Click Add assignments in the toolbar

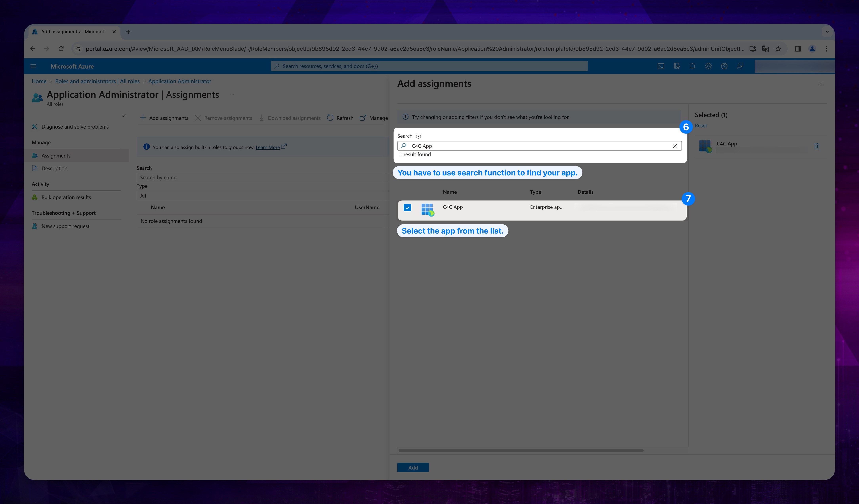(x=164, y=118)
